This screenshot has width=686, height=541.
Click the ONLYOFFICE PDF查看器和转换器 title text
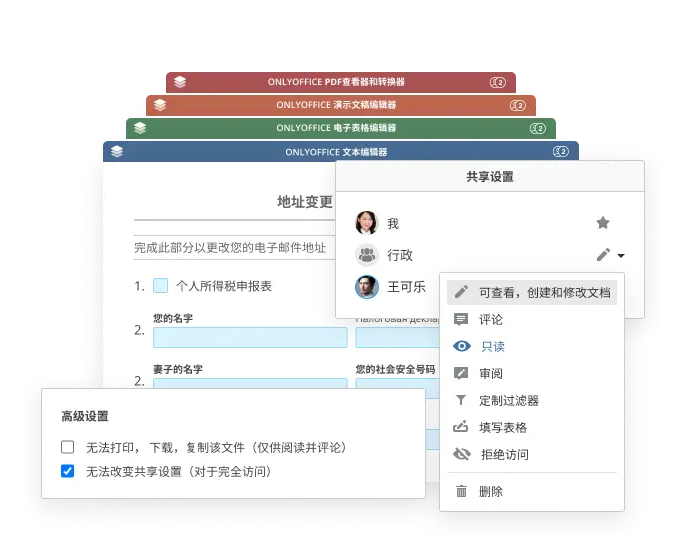coord(336,82)
